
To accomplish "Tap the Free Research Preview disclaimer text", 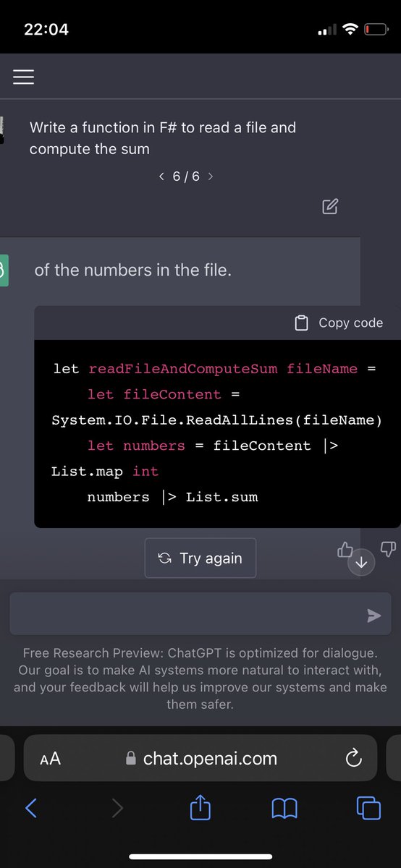I will pyautogui.click(x=200, y=678).
